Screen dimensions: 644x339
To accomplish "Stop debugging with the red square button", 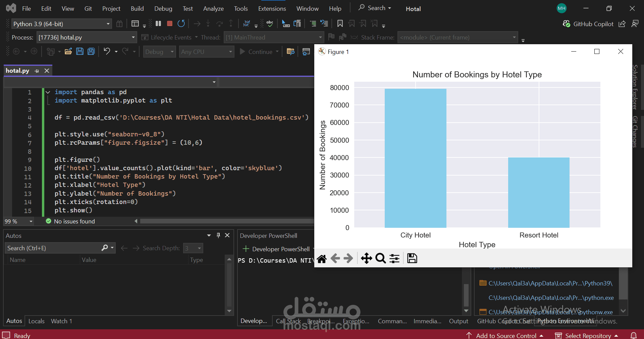I will pos(170,23).
